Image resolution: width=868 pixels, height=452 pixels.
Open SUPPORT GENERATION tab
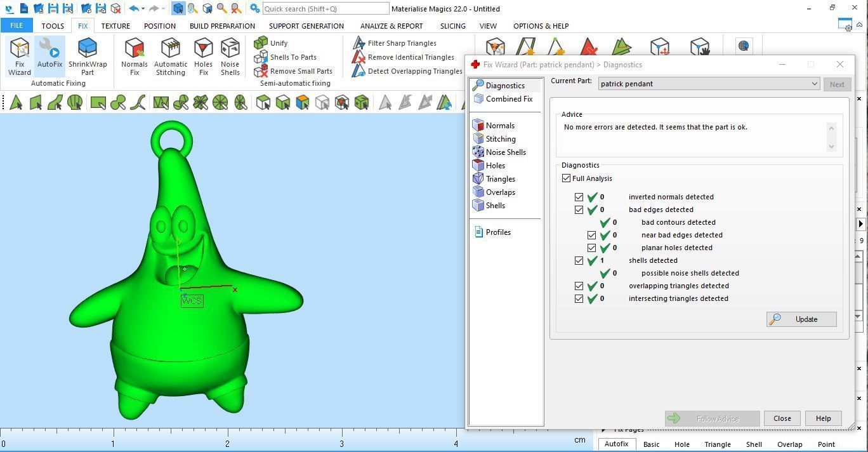pos(306,26)
